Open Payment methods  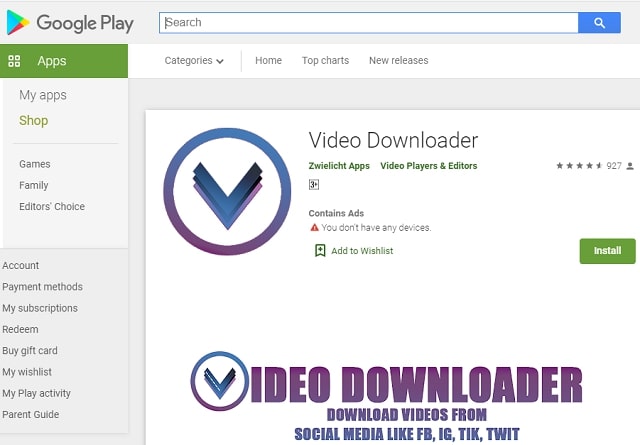[42, 287]
